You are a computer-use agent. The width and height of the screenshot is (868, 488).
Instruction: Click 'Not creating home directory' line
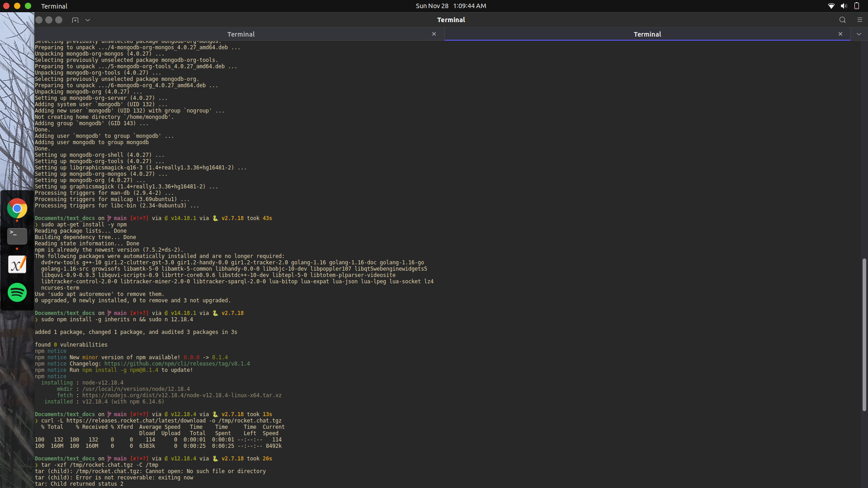[104, 117]
